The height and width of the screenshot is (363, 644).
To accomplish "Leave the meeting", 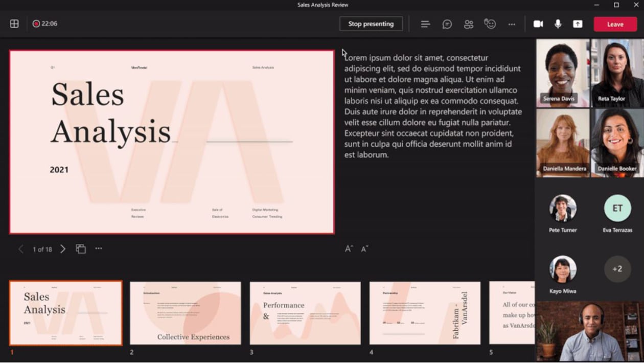I will click(615, 24).
